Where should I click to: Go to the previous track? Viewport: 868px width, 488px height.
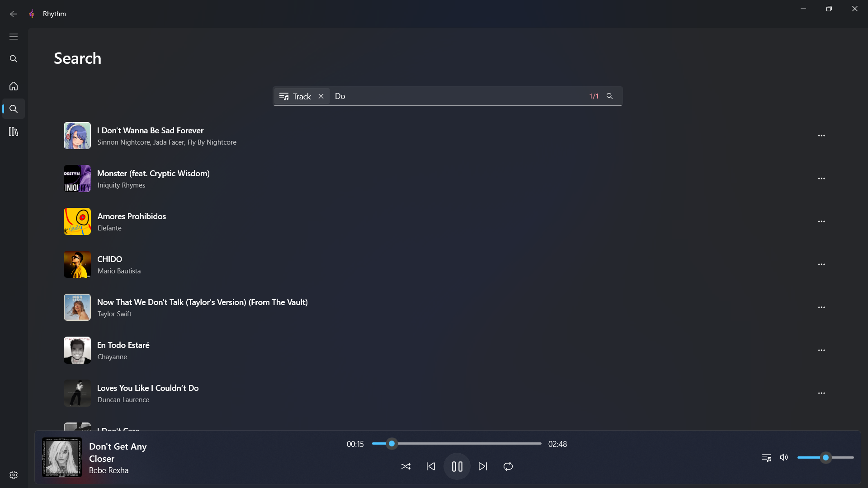(x=430, y=466)
